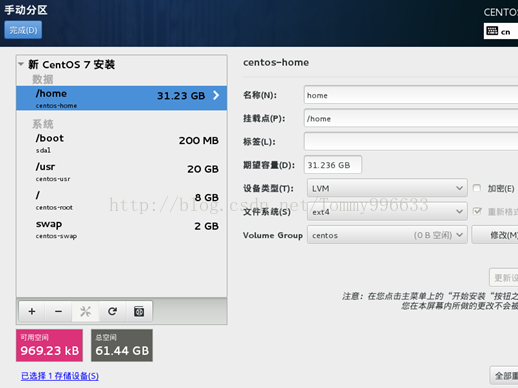
Task: Select the /home partition row
Action: coord(122,98)
